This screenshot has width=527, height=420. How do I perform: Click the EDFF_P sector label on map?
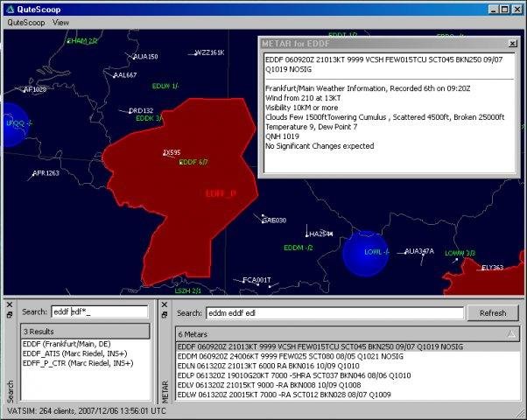[221, 193]
